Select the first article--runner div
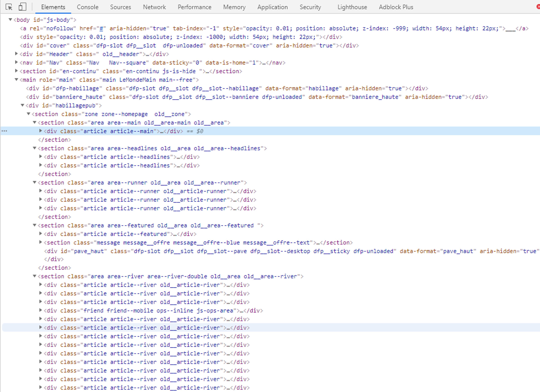Screen dimensions: 540x392 point(150,191)
